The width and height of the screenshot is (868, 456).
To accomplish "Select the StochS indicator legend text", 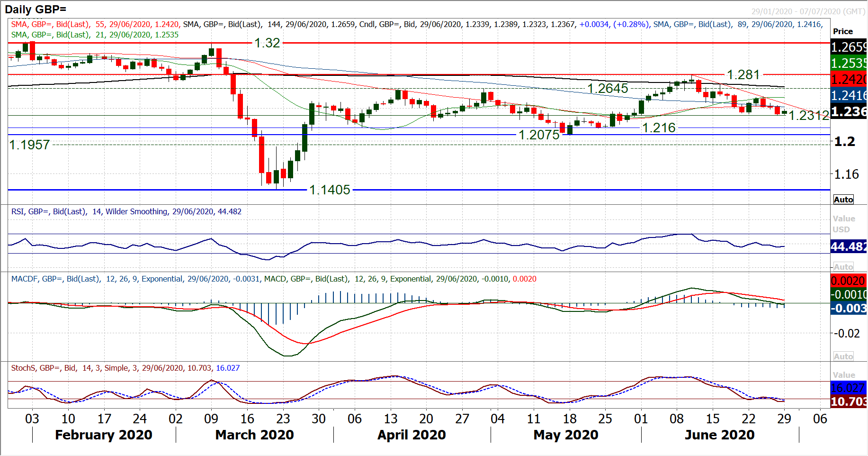I will [x=125, y=368].
